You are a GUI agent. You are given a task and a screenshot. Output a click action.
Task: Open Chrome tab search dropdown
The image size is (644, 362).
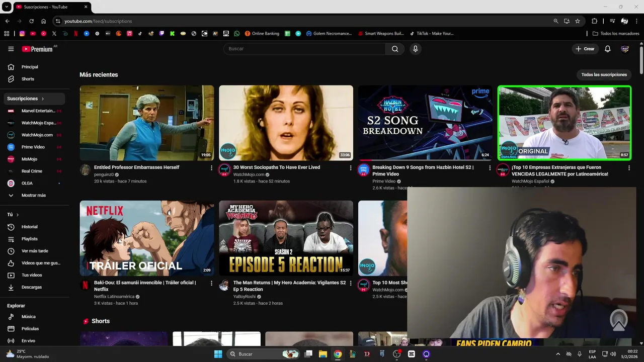pyautogui.click(x=7, y=7)
